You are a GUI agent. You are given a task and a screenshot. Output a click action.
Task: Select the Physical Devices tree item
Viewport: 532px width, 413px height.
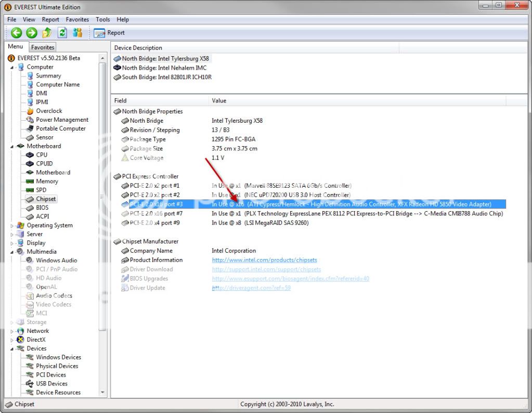[57, 366]
